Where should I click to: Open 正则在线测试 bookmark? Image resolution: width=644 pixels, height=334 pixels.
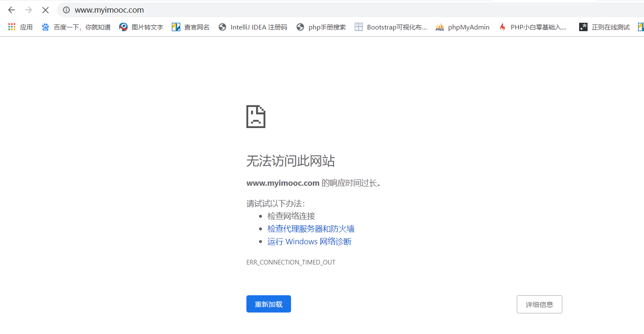(x=611, y=27)
